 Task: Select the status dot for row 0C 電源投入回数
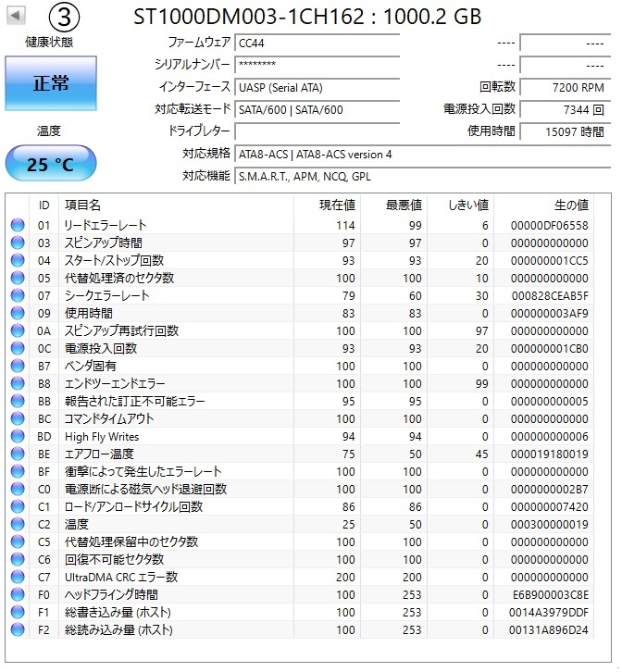click(x=18, y=348)
